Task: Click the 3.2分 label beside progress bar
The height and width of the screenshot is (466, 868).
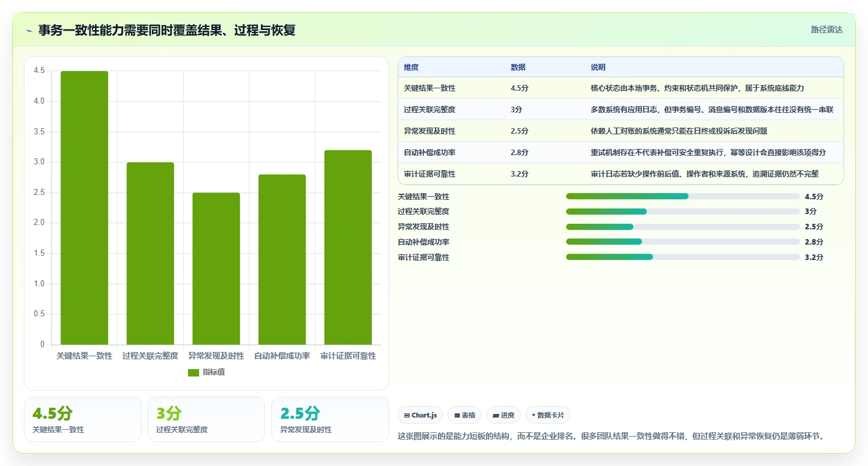Action: click(814, 258)
